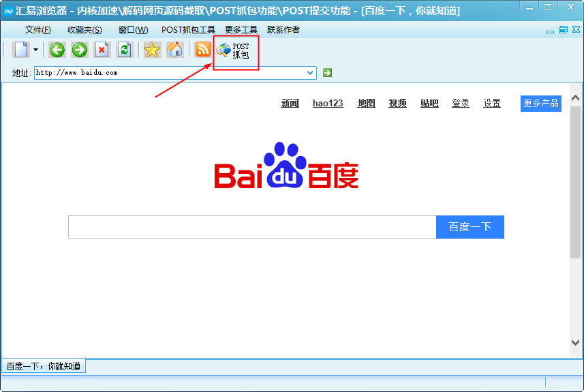This screenshot has width=584, height=392.
Task: Open the 更多工具 menu
Action: pyautogui.click(x=241, y=30)
